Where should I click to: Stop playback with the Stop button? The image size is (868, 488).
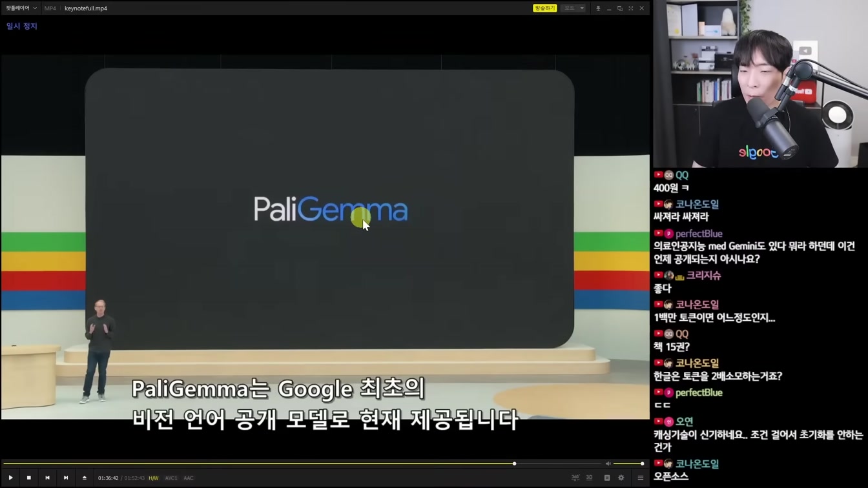(29, 478)
